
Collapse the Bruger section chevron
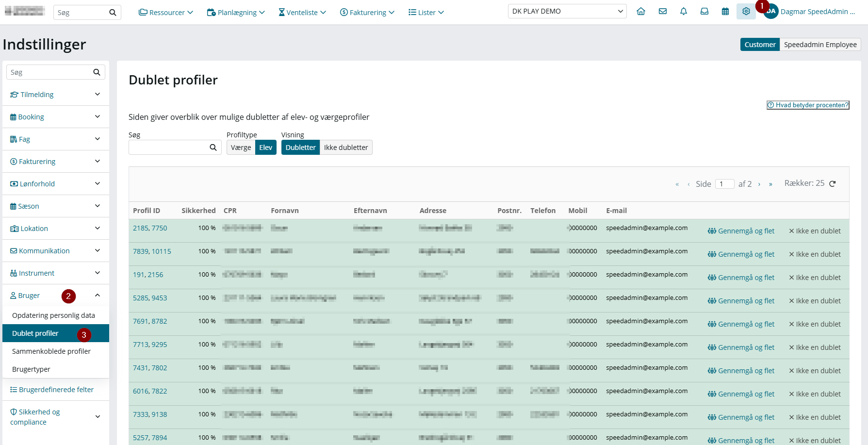pos(98,295)
